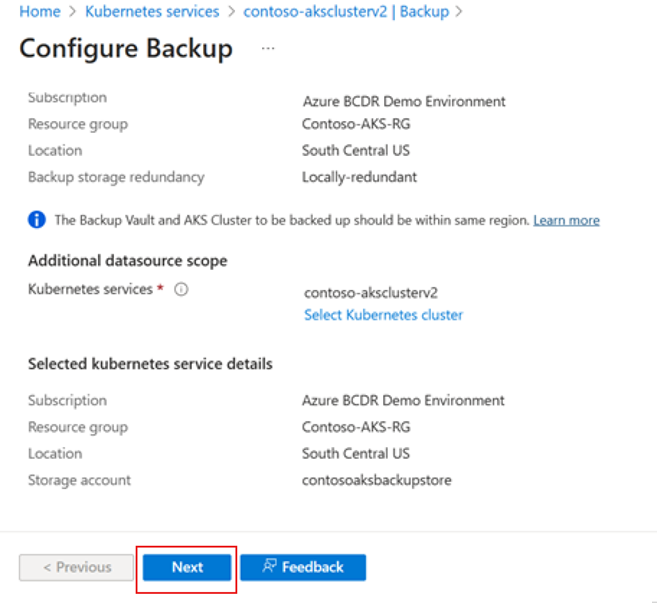Click the Locally-redundant backup storage value

pyautogui.click(x=359, y=177)
